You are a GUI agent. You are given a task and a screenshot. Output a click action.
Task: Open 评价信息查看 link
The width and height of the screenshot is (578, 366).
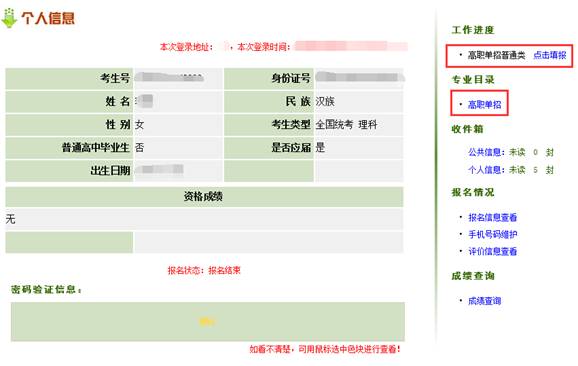pos(492,251)
